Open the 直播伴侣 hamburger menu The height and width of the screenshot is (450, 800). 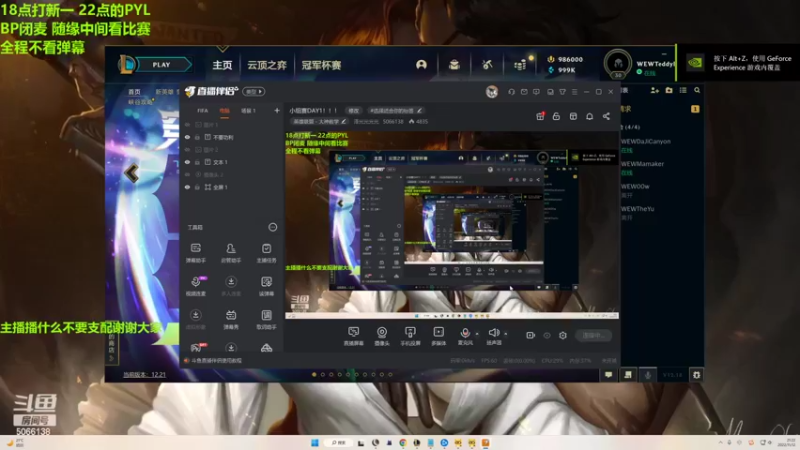(x=574, y=92)
